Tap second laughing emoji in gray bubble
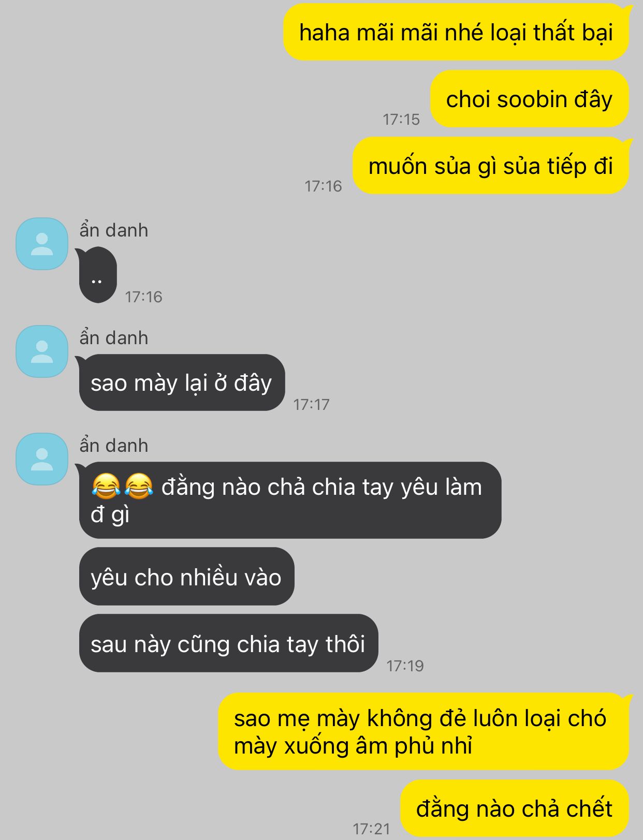 (x=139, y=487)
